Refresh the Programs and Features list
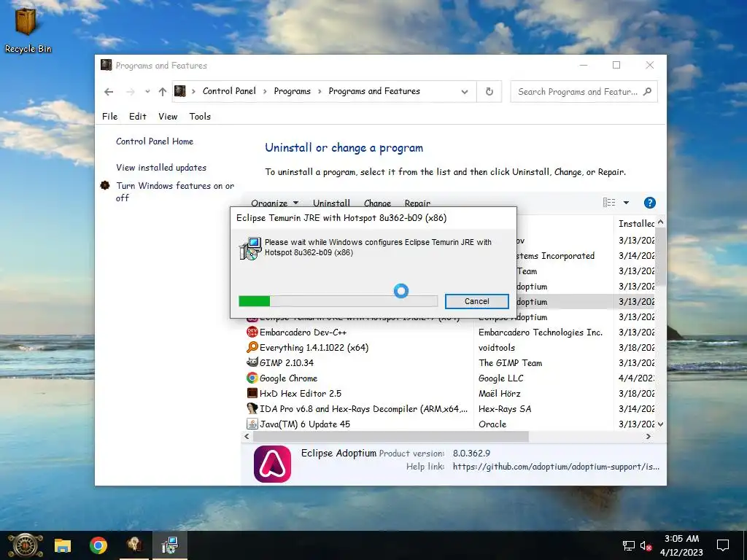This screenshot has width=747, height=560. pyautogui.click(x=489, y=91)
